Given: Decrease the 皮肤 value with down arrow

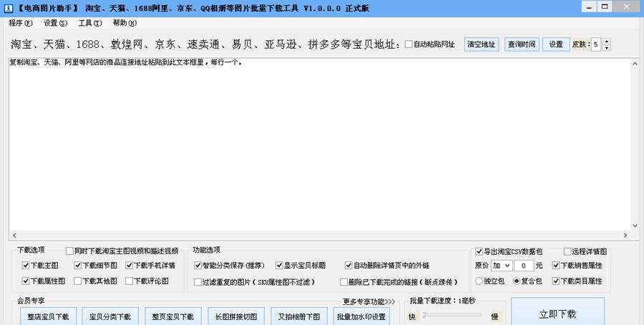Looking at the screenshot, I should coord(607,48).
